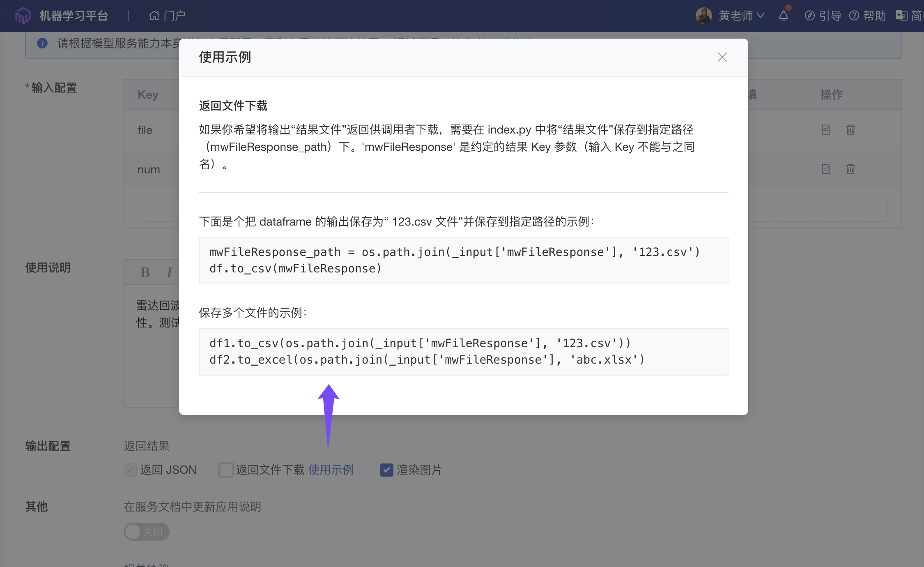Viewport: 924px width, 567px height.
Task: Click the platform logo icon
Action: pos(23,16)
